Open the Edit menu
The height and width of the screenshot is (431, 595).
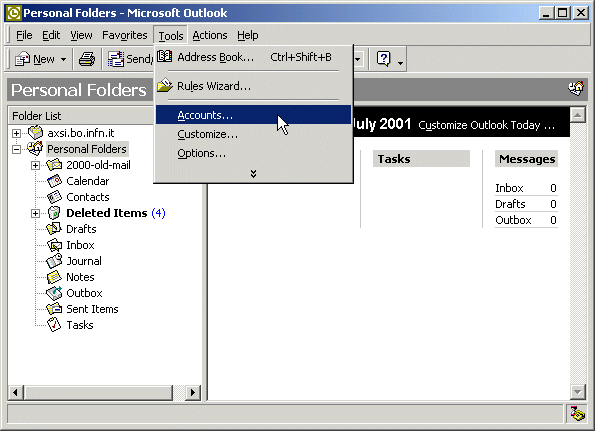(x=51, y=35)
